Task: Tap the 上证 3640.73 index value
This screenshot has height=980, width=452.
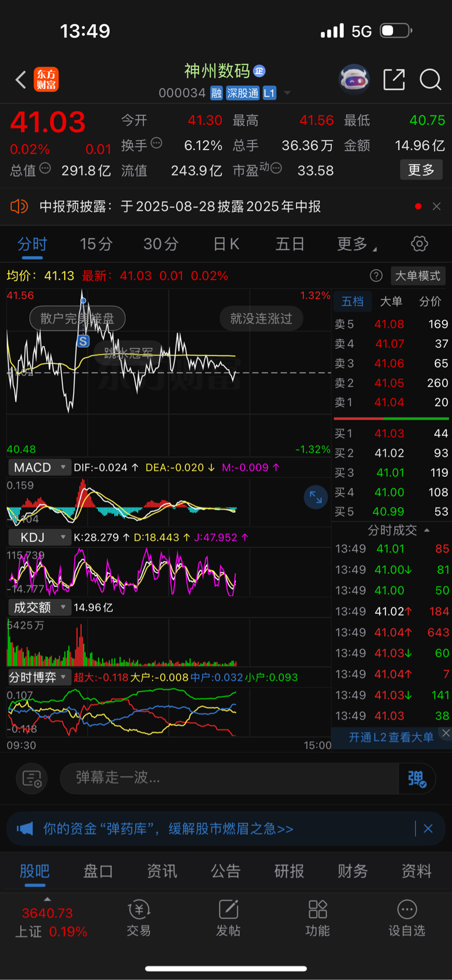Action: pyautogui.click(x=47, y=913)
